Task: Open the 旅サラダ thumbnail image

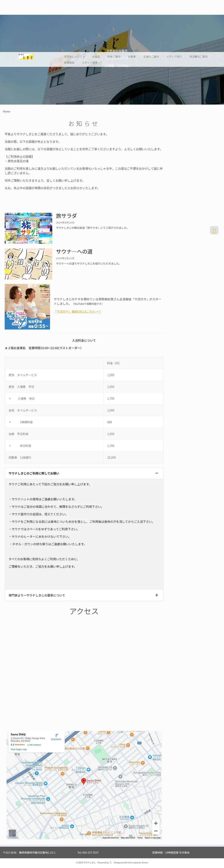Action: coord(28,228)
